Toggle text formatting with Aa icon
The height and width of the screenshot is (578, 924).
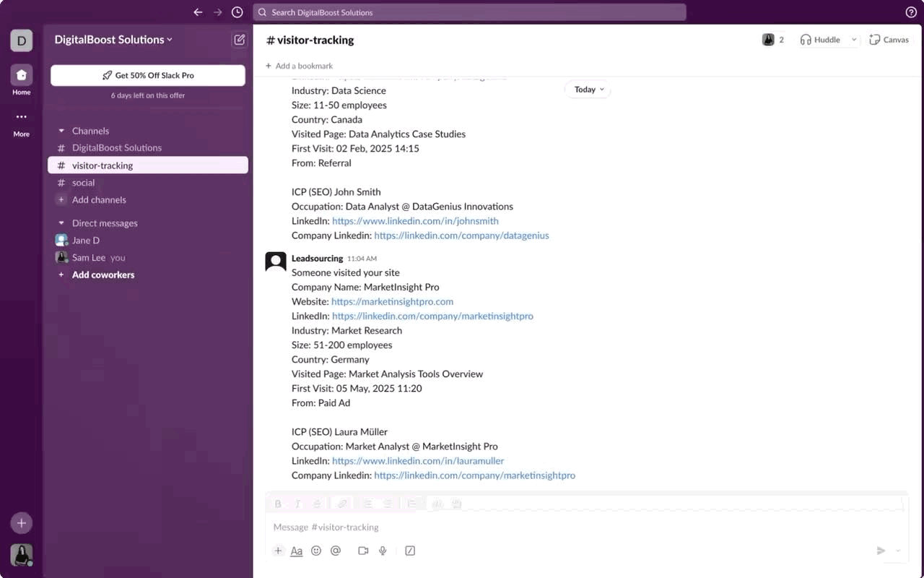click(297, 551)
